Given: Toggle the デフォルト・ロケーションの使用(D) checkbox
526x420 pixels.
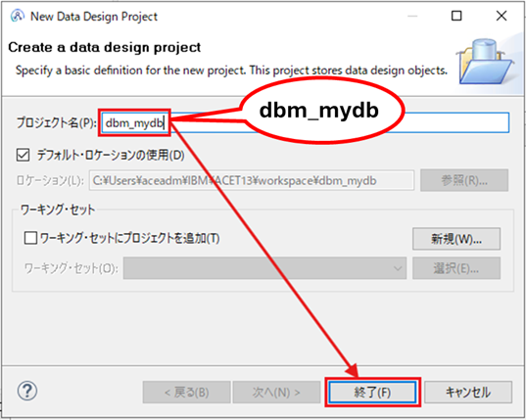Looking at the screenshot, I should click(23, 156).
